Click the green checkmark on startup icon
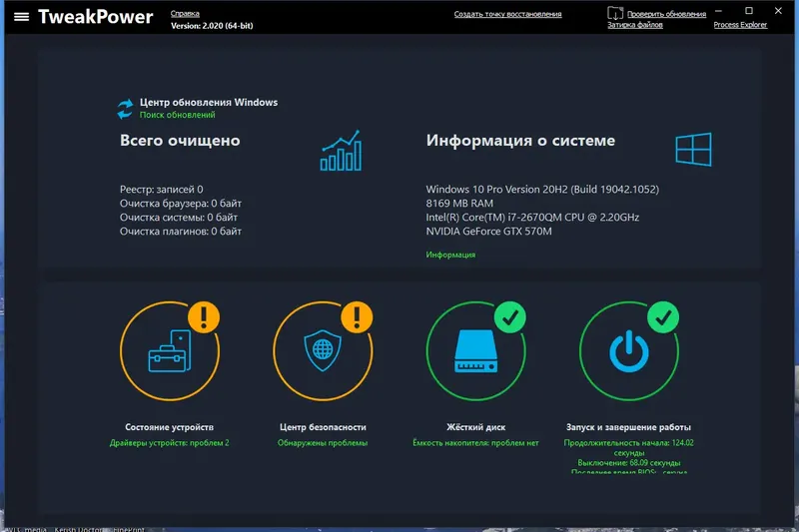 pyautogui.click(x=663, y=317)
